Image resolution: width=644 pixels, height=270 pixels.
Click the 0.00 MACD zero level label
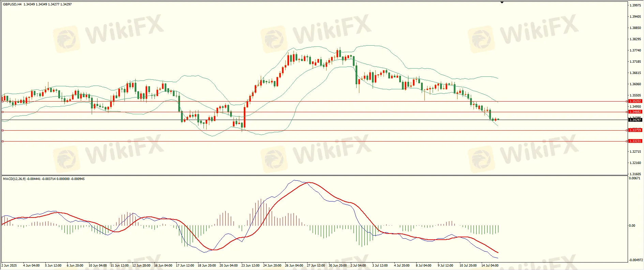[632, 226]
